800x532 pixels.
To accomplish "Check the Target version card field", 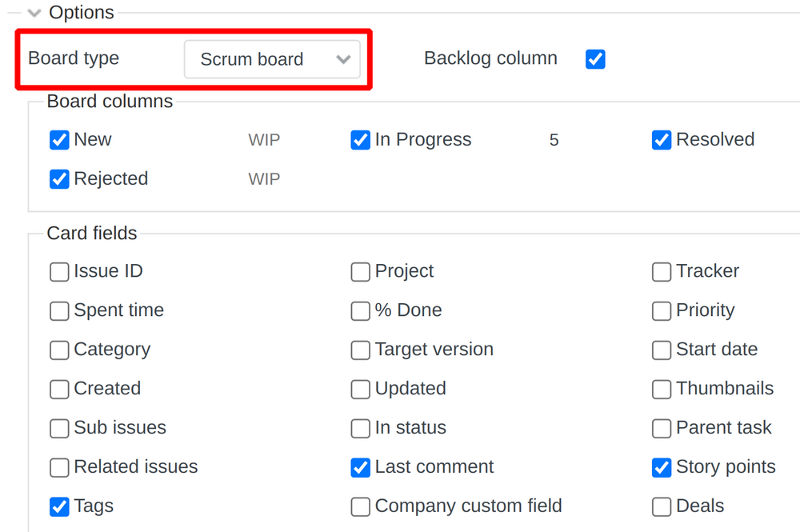I will point(360,350).
